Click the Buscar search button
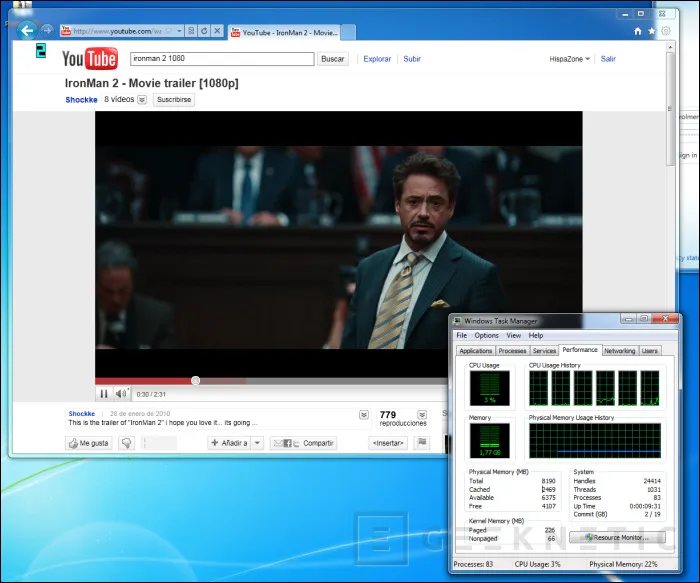 coord(333,58)
